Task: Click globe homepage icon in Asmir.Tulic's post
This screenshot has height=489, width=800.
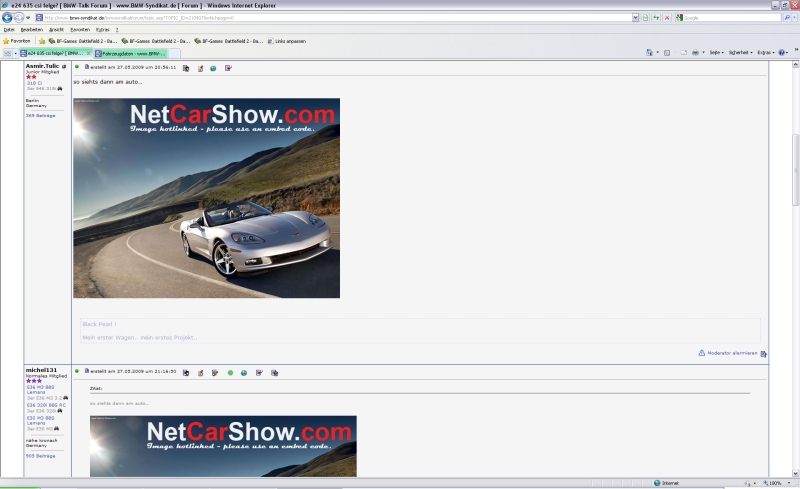Action: pos(213,68)
